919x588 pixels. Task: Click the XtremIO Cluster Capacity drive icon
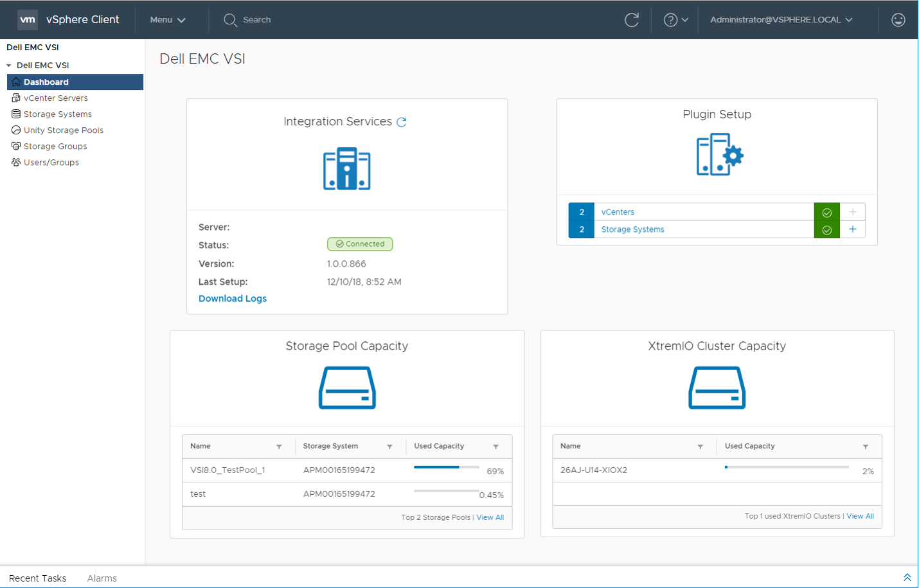coord(717,388)
